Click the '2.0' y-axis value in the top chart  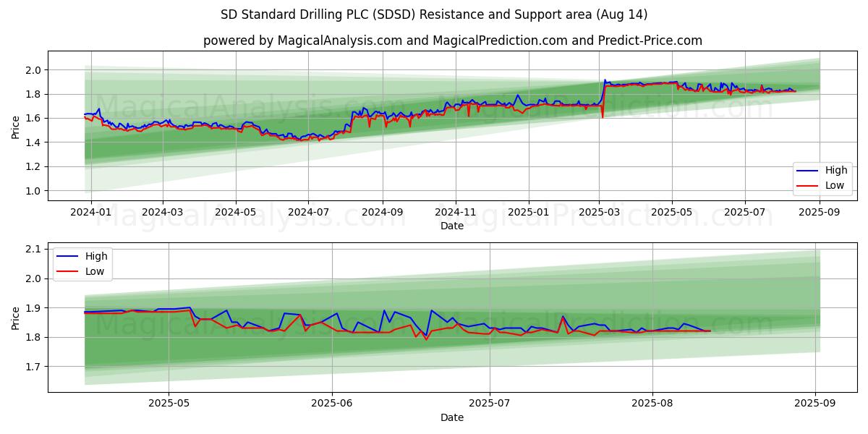tap(35, 70)
